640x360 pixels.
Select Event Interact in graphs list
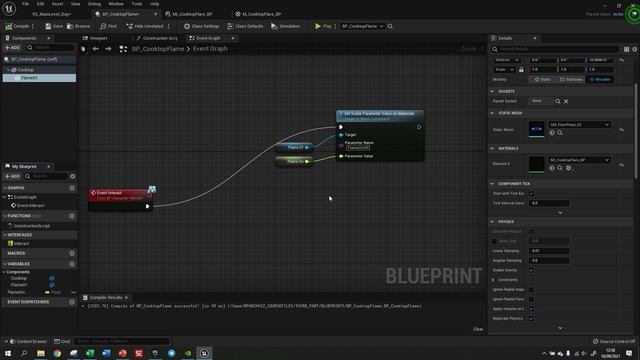click(30, 206)
